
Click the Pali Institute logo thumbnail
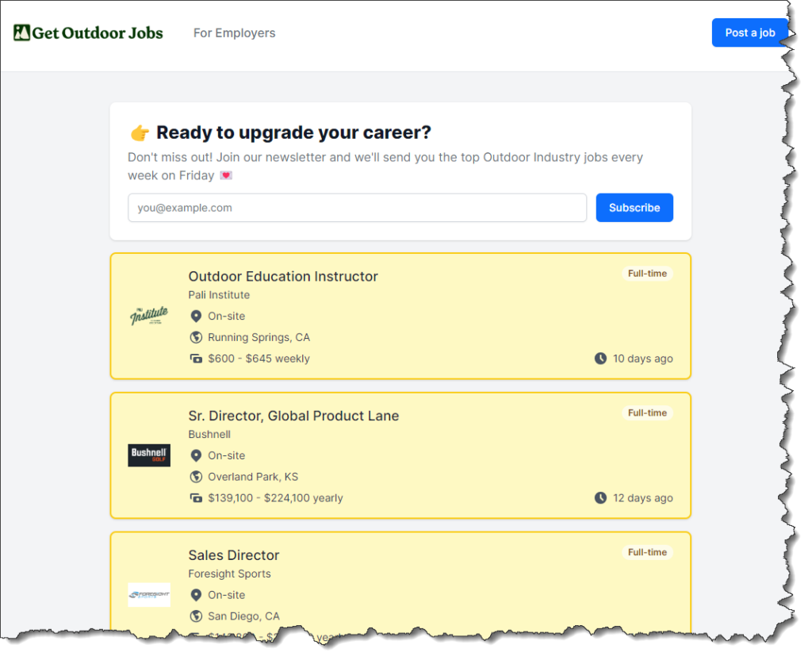tap(149, 316)
